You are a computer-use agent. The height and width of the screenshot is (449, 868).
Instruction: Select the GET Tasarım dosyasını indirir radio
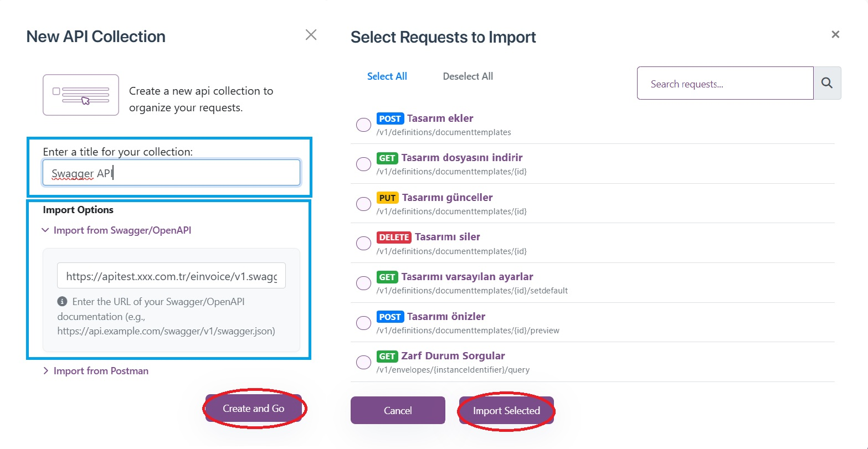(363, 164)
